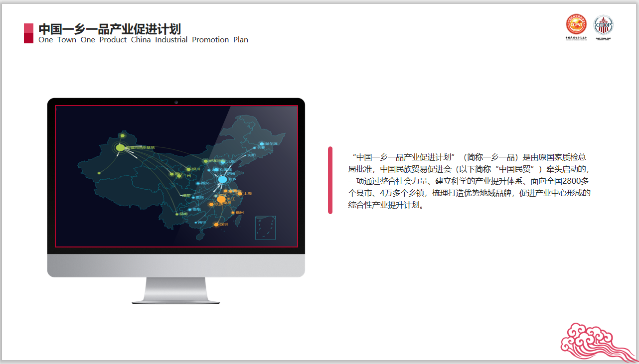Select the 长春 map node

[254, 148]
